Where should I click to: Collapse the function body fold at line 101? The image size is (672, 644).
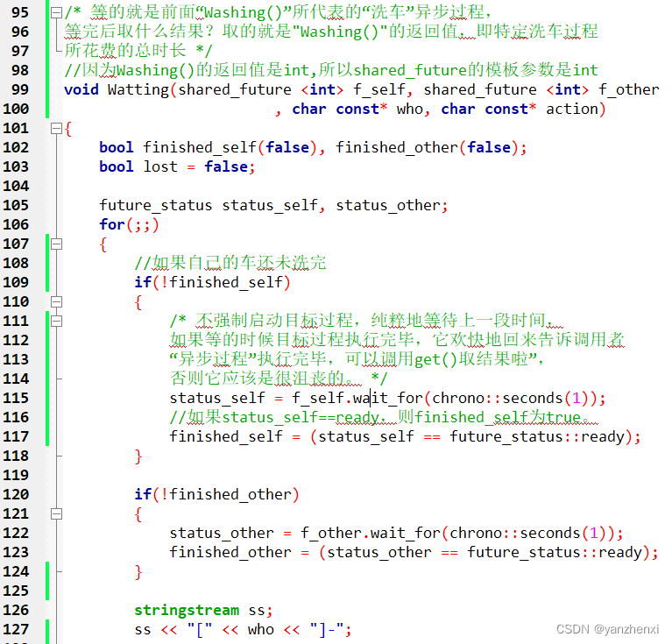click(x=56, y=129)
